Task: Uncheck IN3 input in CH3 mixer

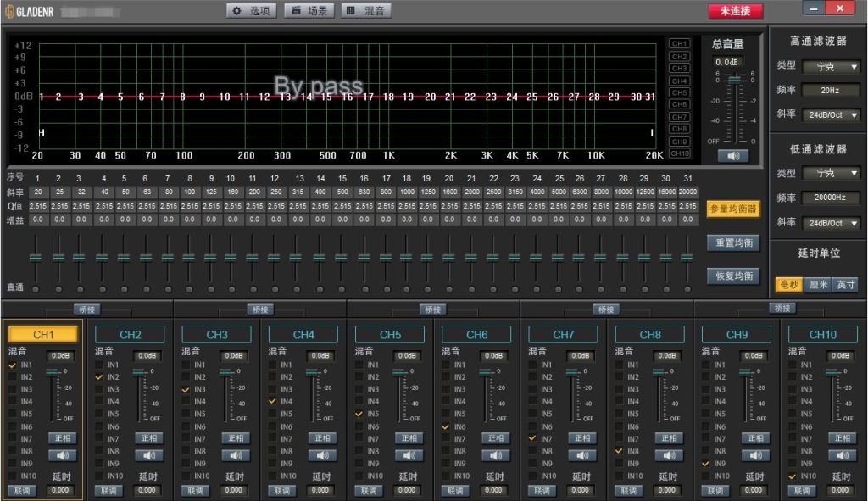Action: pyautogui.click(x=186, y=390)
